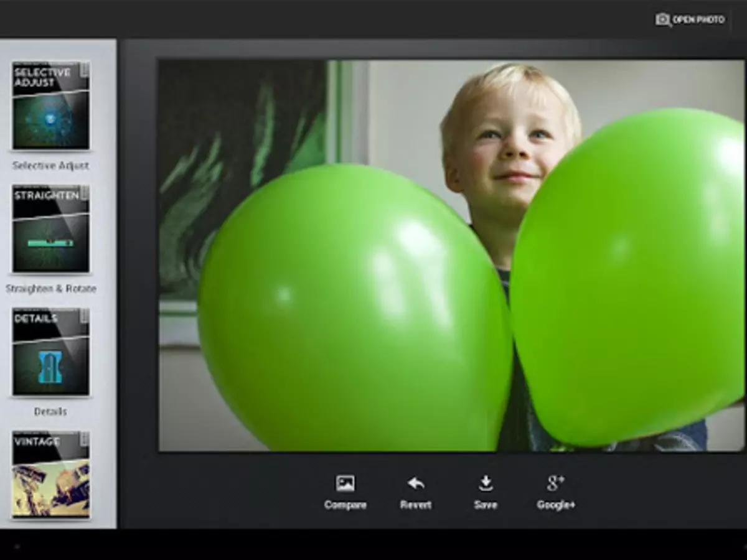Click the Google+ label
The height and width of the screenshot is (560, 747).
click(556, 505)
